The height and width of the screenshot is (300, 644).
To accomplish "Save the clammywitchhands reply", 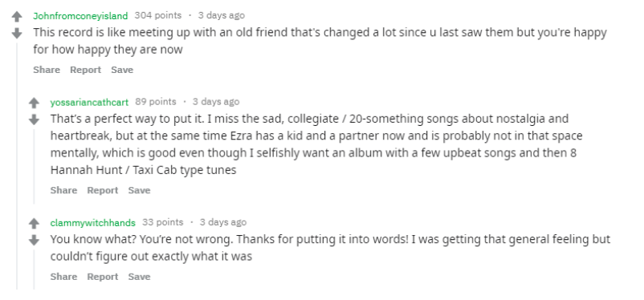I will pos(139,277).
